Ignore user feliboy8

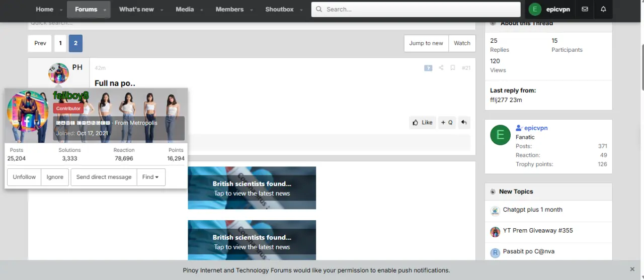coord(55,177)
